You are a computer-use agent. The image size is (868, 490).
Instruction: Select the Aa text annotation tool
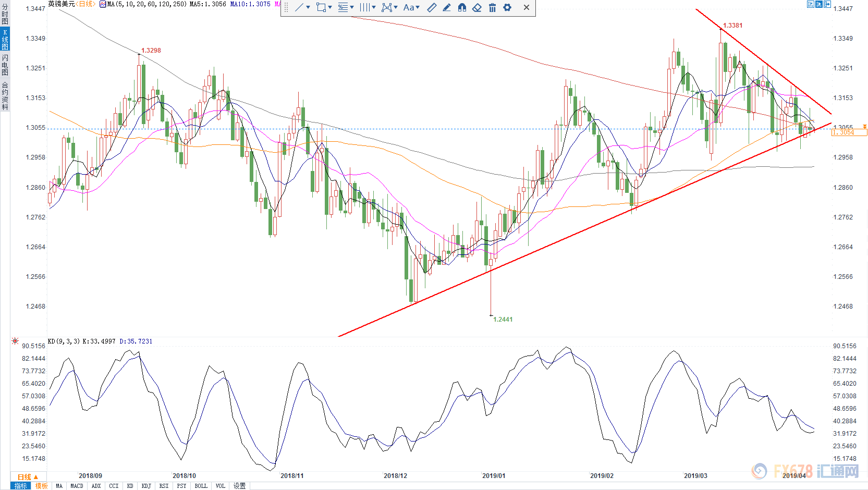408,7
